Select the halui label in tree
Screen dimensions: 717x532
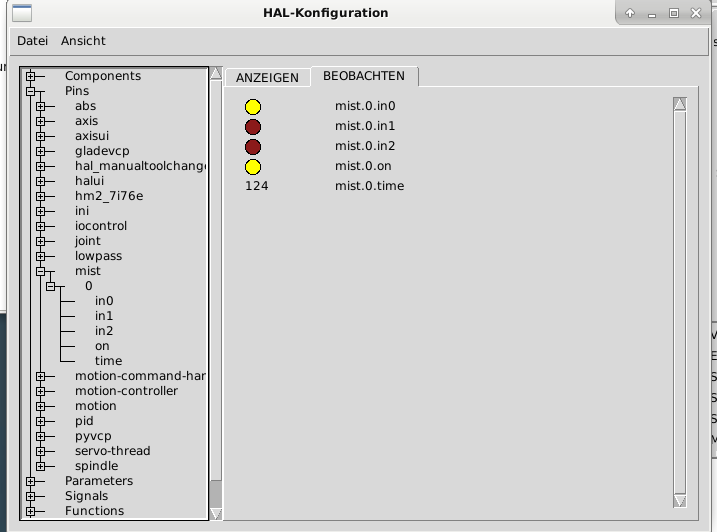pos(90,181)
